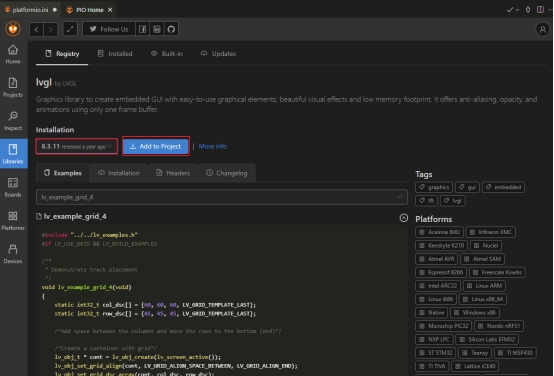Select the NXP LPC platform
Viewport: 554px width, 376px height.
[x=434, y=339]
